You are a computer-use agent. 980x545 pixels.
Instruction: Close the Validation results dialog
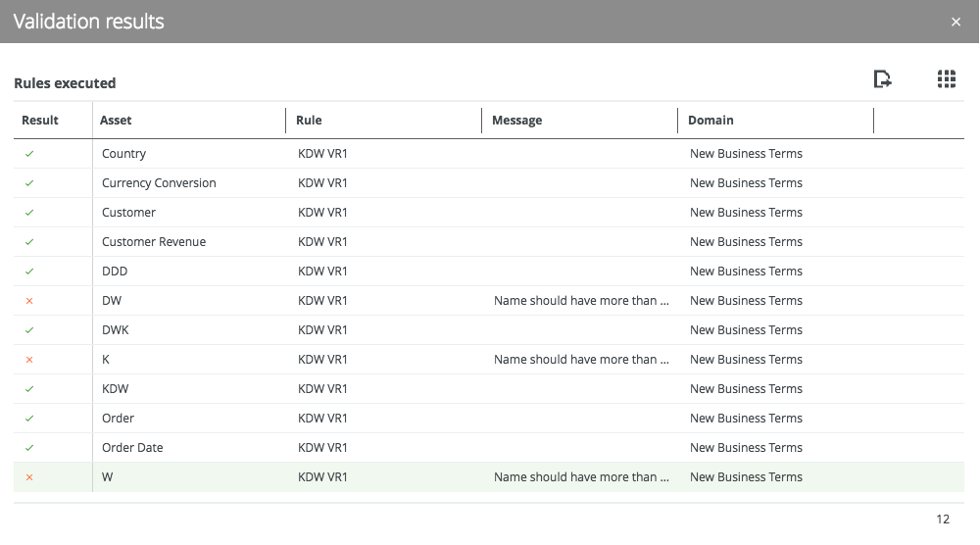pos(955,22)
